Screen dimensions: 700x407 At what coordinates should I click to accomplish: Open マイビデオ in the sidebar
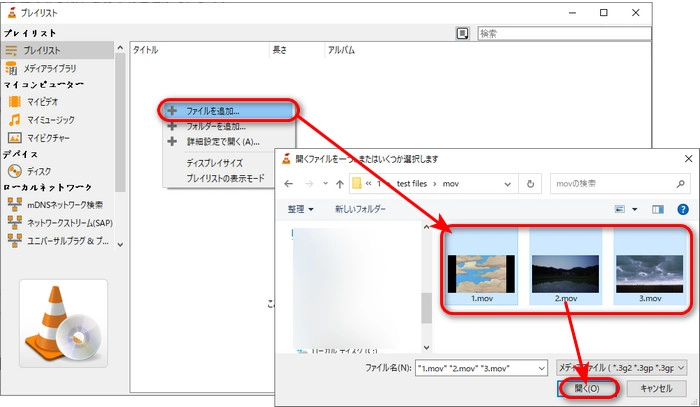tap(42, 102)
